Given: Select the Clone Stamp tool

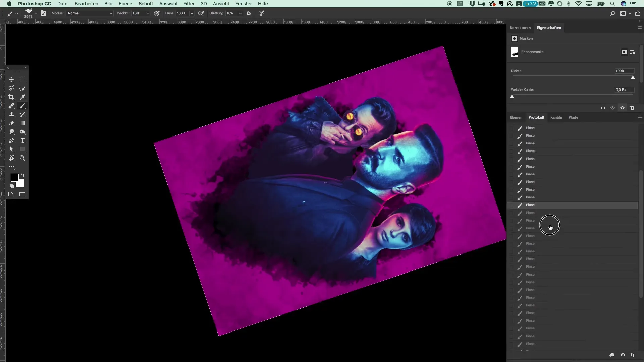Looking at the screenshot, I should tap(11, 114).
